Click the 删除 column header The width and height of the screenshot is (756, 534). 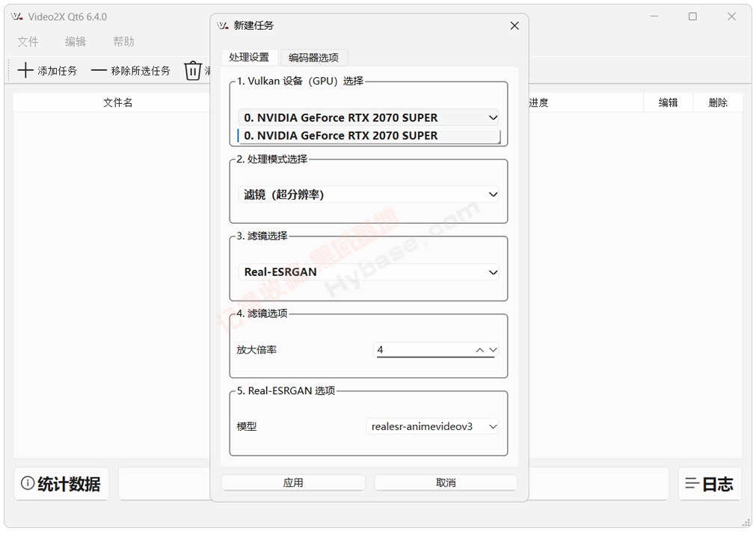[x=718, y=102]
